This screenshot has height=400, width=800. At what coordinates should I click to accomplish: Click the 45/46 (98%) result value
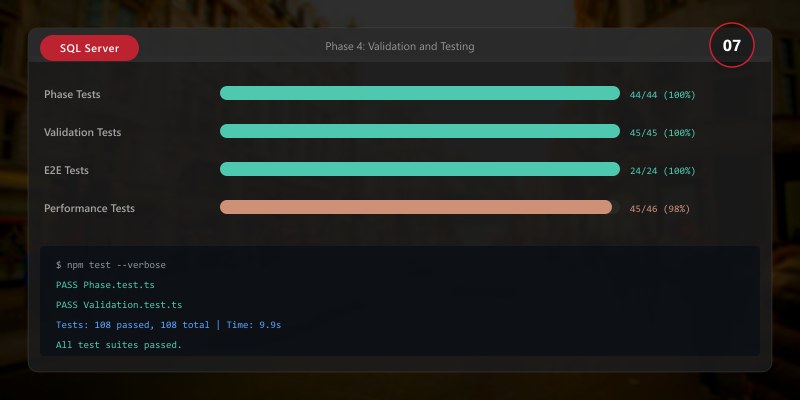(x=660, y=209)
